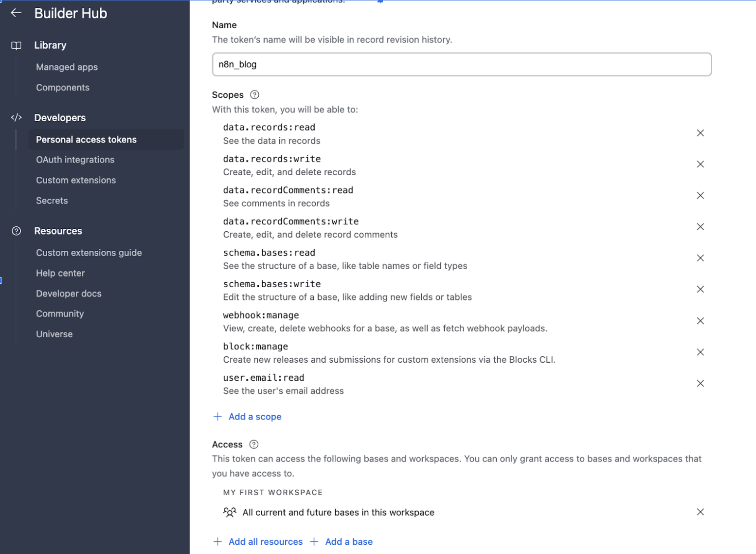The image size is (756, 554).
Task: Select Components in the sidebar
Action: tap(63, 88)
